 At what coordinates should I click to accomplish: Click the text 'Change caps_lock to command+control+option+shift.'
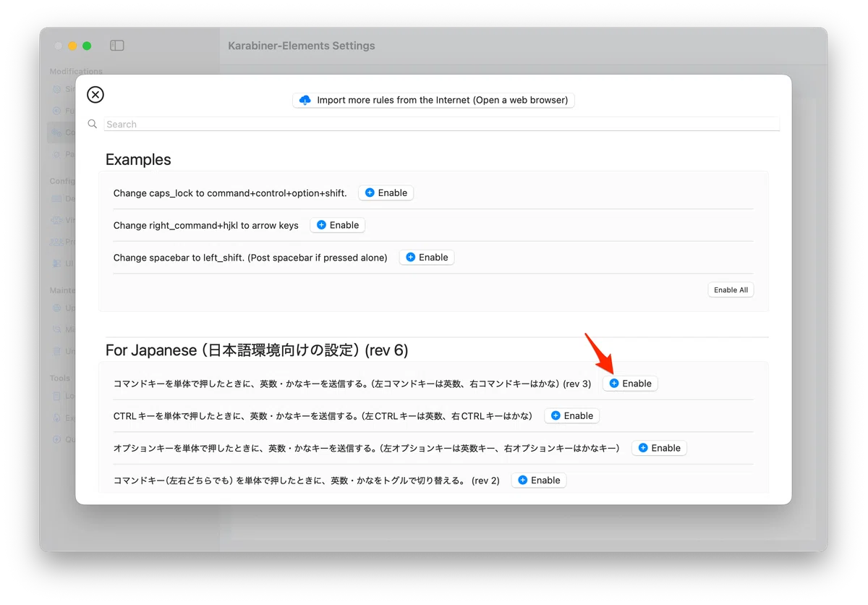230,193
